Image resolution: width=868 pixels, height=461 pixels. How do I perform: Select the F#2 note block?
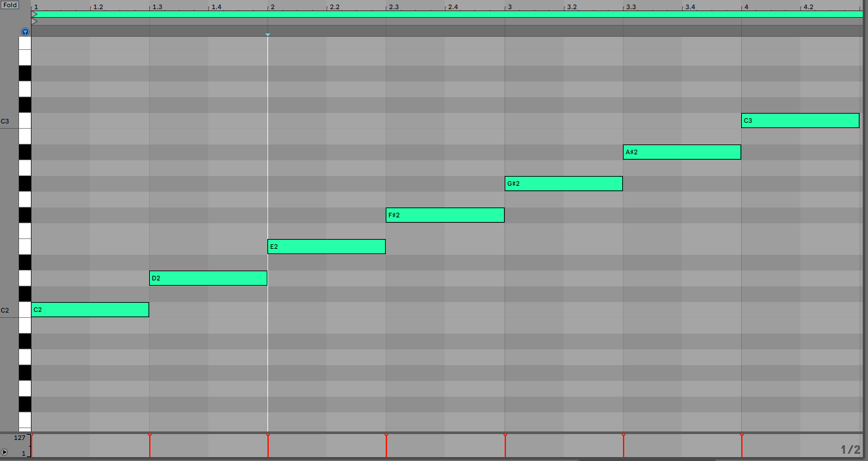445,215
